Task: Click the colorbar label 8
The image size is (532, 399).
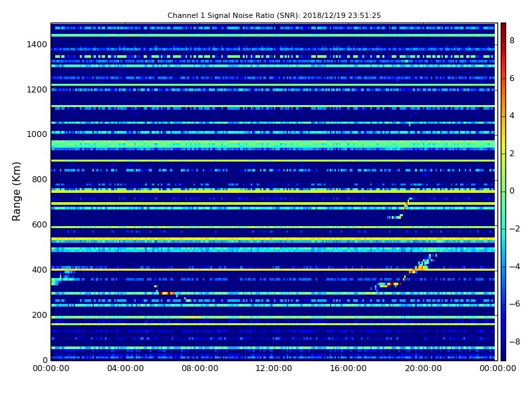Action: pyautogui.click(x=512, y=41)
